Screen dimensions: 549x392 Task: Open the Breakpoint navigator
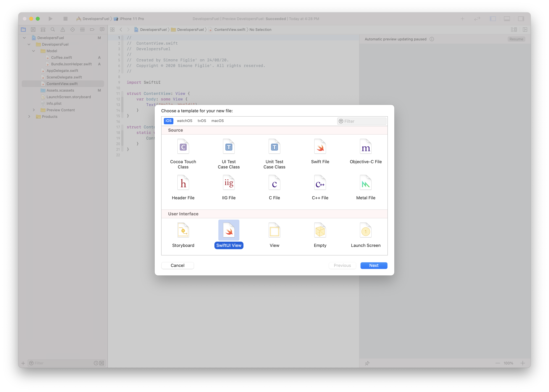[x=92, y=29]
